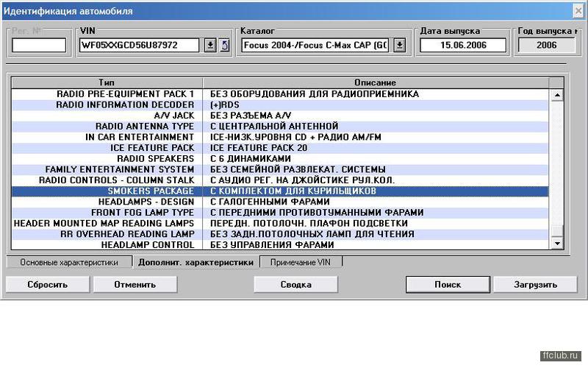The height and width of the screenshot is (368, 588).
Task: Click the Тип column header
Action: coord(107,82)
